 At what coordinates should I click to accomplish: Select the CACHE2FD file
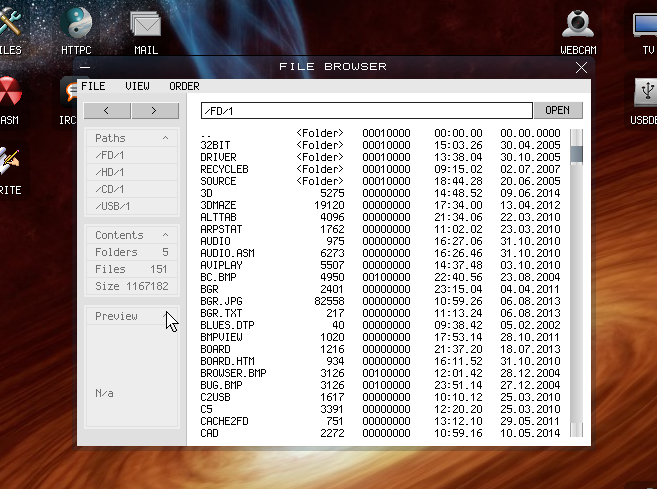pyautogui.click(x=380, y=421)
